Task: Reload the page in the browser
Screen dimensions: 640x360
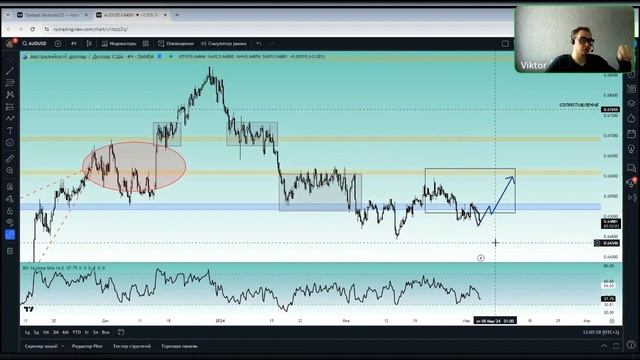Action: (32, 29)
